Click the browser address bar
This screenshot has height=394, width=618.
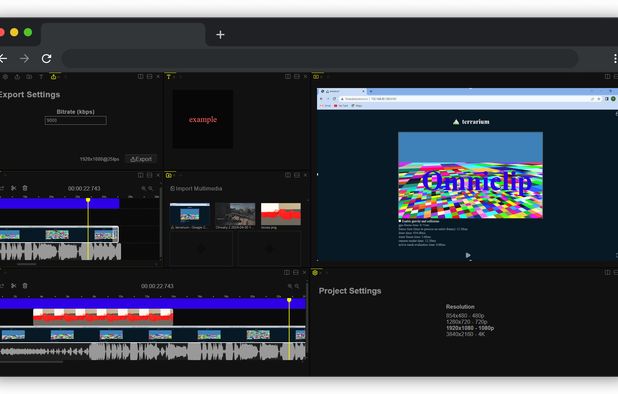(320, 59)
